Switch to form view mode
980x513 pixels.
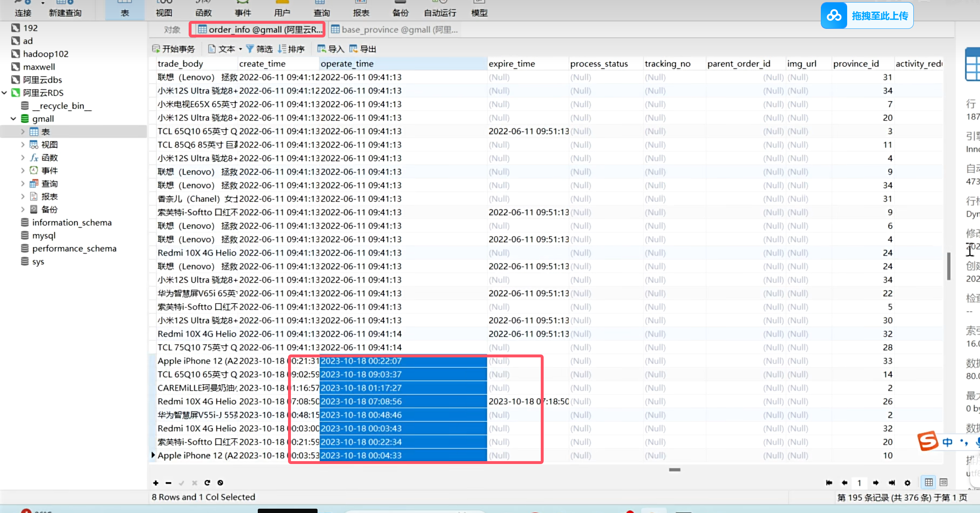tap(944, 482)
